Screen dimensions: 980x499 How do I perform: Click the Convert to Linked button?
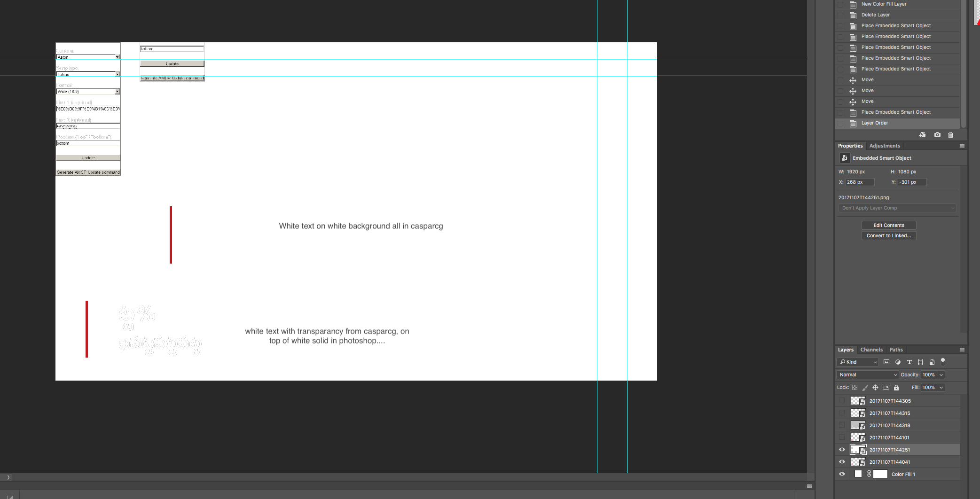(x=888, y=235)
